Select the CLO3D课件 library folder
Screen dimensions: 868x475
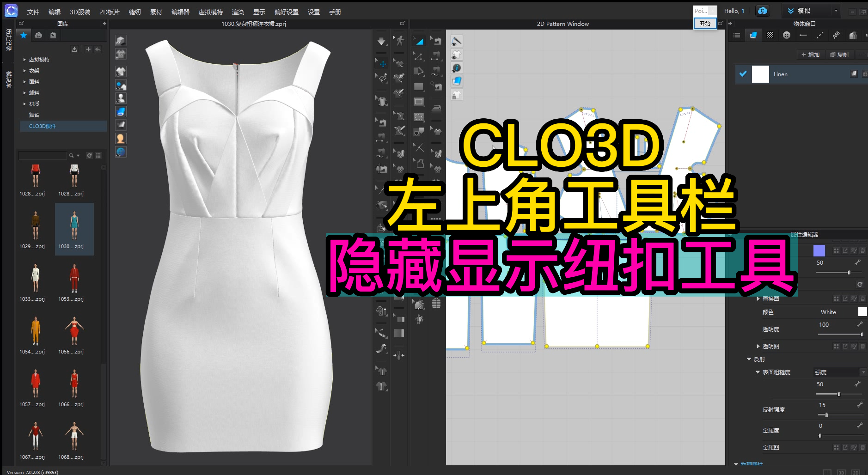coord(63,126)
